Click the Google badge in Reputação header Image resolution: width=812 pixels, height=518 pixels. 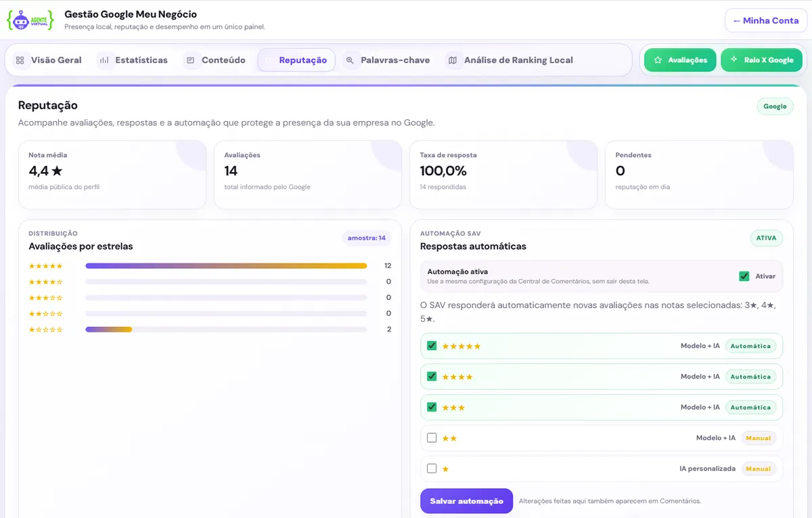[775, 106]
